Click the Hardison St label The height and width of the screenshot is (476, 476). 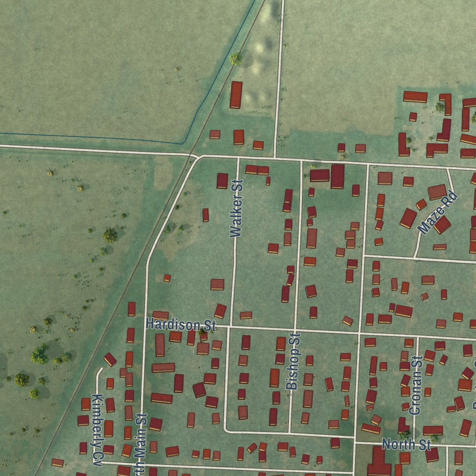tap(181, 324)
